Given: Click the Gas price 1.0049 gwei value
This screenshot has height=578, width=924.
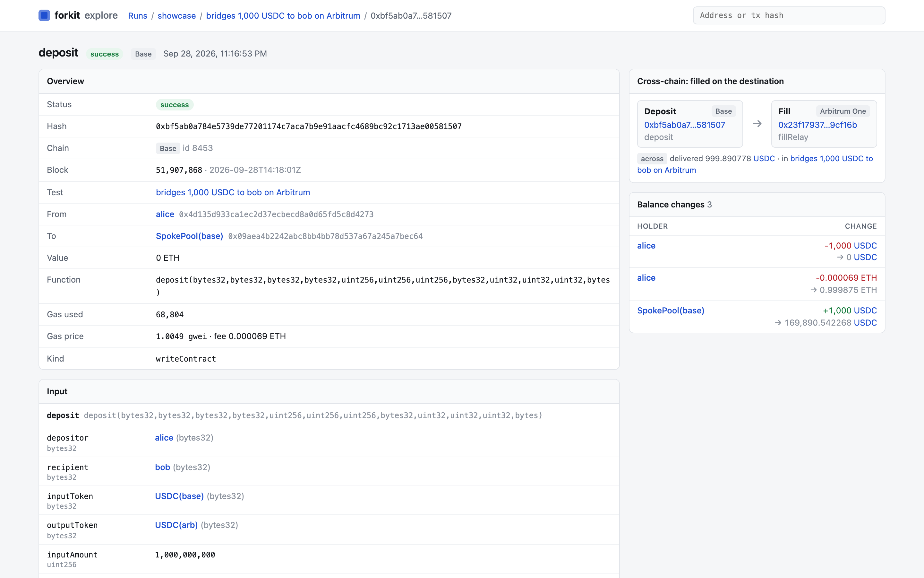Looking at the screenshot, I should point(181,337).
